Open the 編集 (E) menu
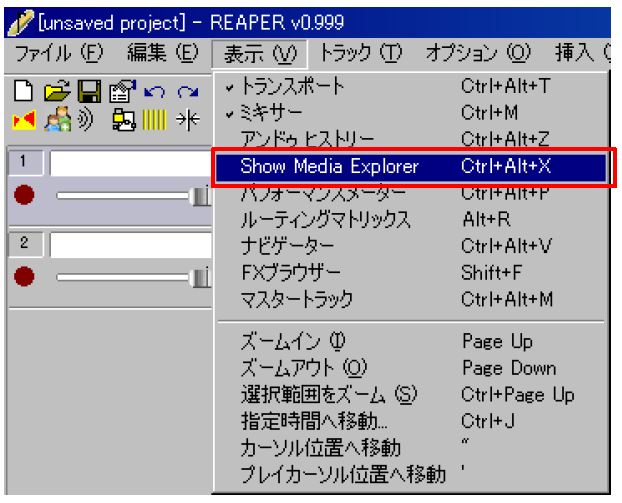The width and height of the screenshot is (622, 503). 163,53
